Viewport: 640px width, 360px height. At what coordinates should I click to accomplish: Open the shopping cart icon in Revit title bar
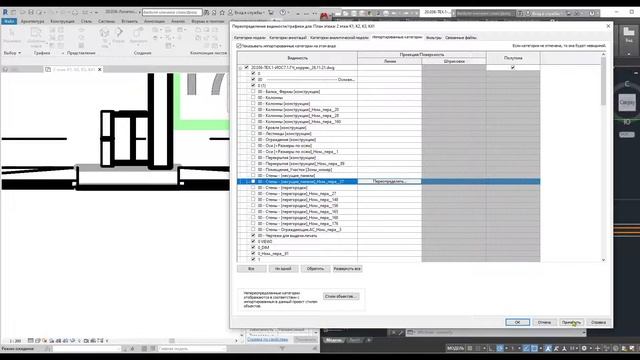point(271,13)
